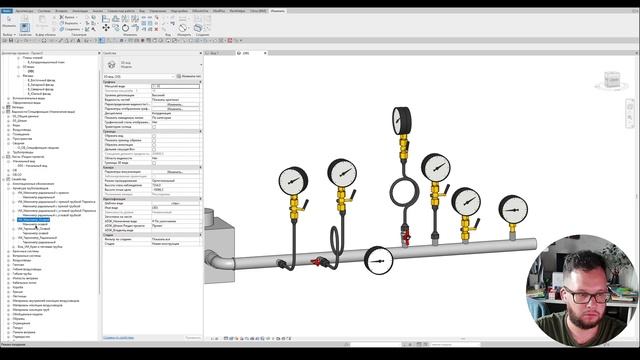Click the highlighted Properties icon in ribbon
Viewport: 640px width, 360px height.
pyautogui.click(x=24, y=27)
